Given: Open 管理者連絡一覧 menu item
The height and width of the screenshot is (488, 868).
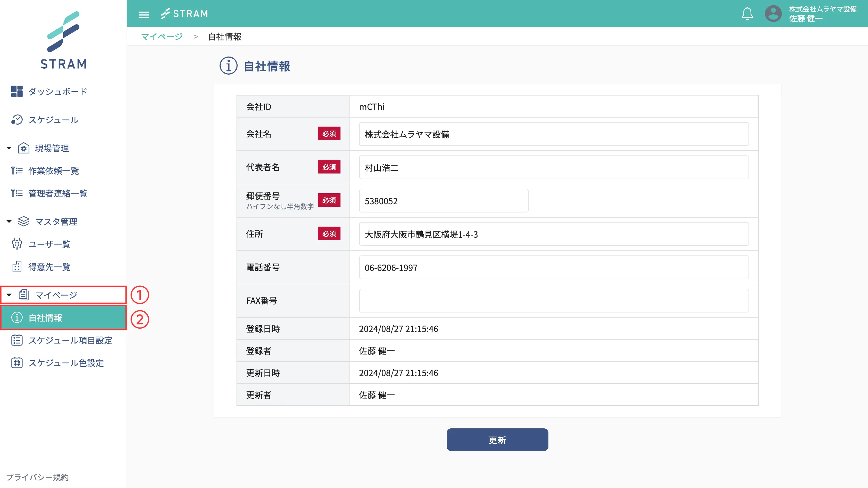Looking at the screenshot, I should [58, 194].
